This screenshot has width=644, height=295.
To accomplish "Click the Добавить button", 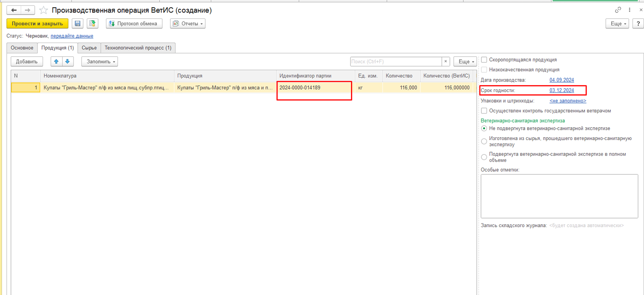I will pyautogui.click(x=27, y=62).
